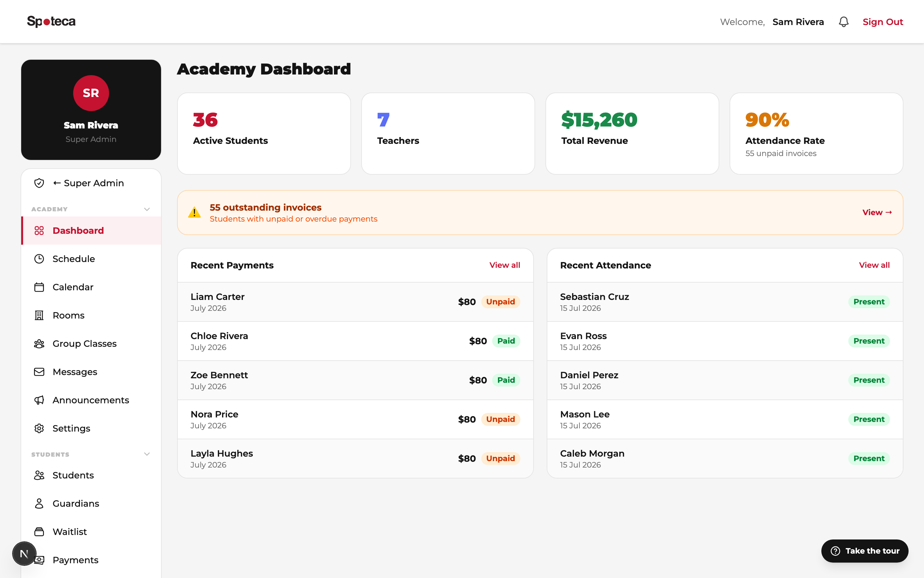Open the Students page
924x578 pixels.
[91, 475]
